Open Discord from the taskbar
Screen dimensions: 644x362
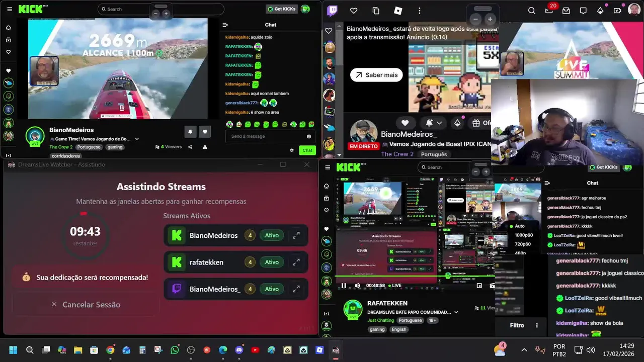239,350
